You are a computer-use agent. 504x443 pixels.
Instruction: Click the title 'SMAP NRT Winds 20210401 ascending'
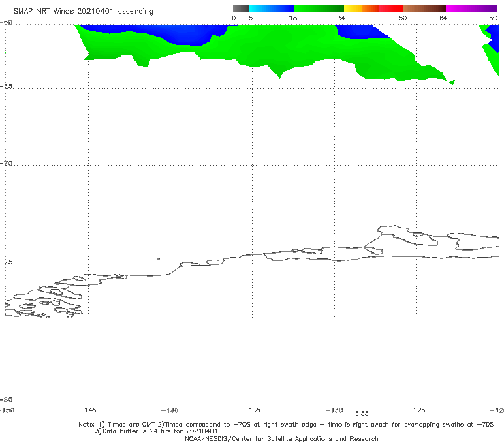click(x=83, y=11)
